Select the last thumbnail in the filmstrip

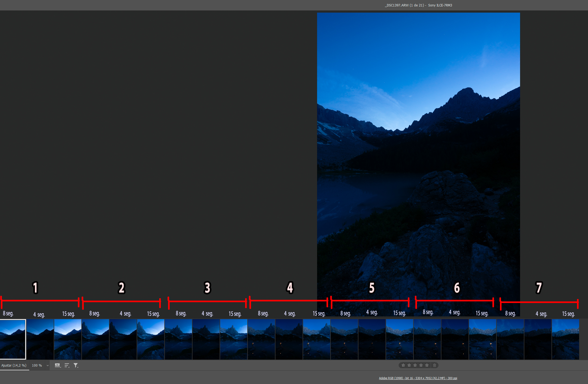click(x=565, y=339)
